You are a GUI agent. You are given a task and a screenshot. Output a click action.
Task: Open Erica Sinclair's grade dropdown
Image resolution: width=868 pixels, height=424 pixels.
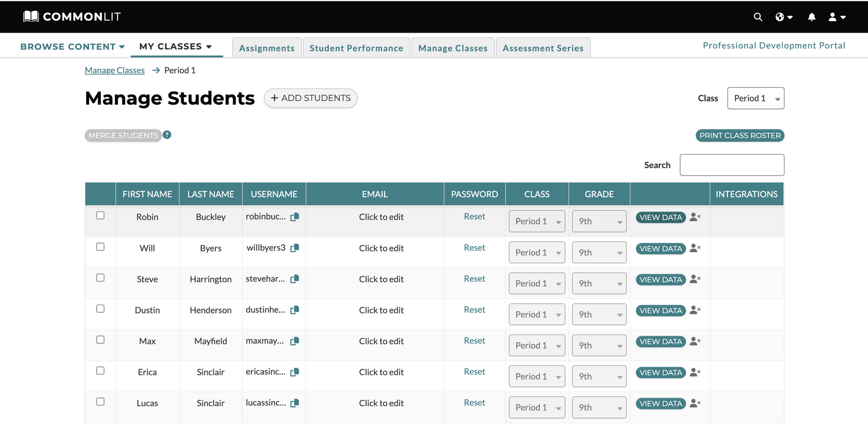point(599,376)
